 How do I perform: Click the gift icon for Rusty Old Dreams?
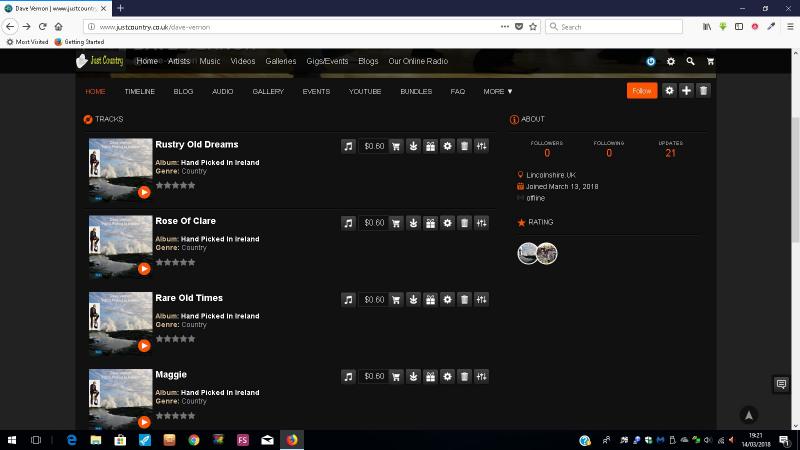(x=431, y=146)
